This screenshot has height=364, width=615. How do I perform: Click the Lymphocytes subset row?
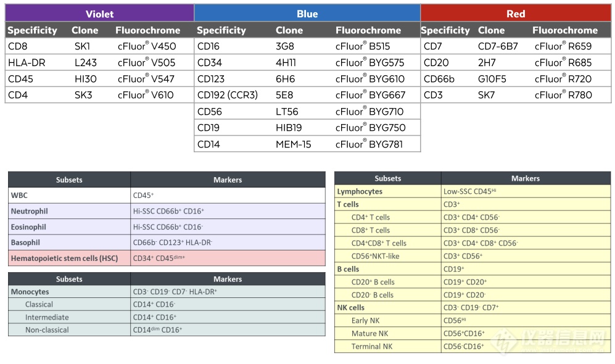click(x=360, y=191)
